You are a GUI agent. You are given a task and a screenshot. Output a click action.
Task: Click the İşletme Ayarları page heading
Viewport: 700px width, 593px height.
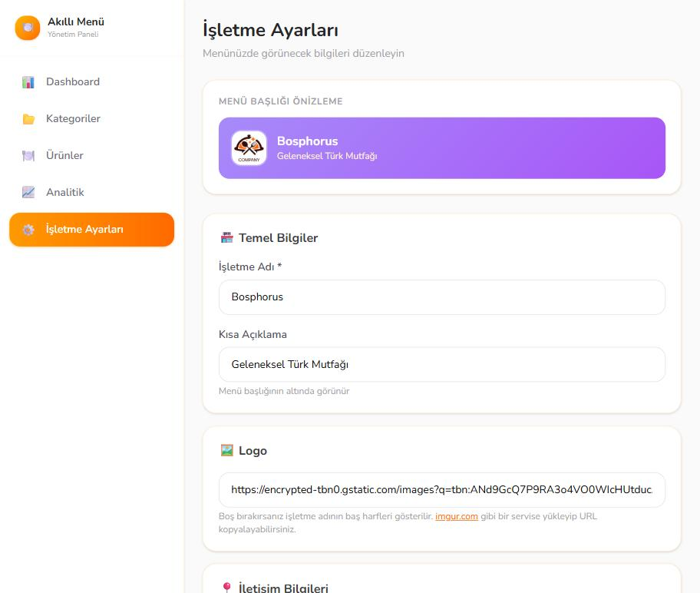point(270,31)
